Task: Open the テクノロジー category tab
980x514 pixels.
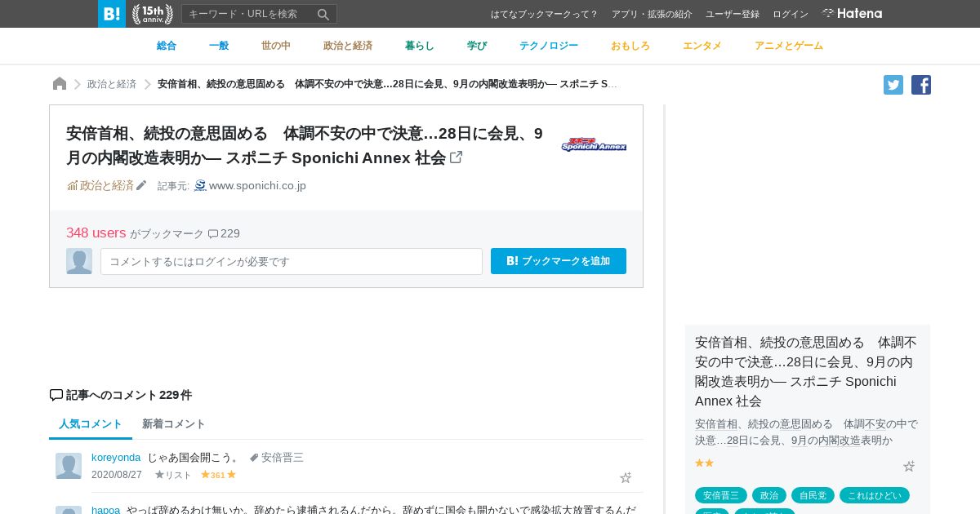Action: coord(549,46)
